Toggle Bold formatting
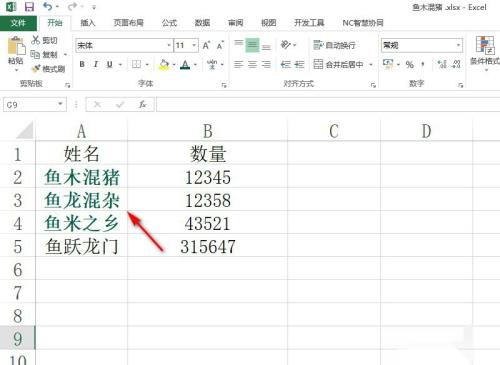Screen dimensions: 500x365 tap(82, 64)
